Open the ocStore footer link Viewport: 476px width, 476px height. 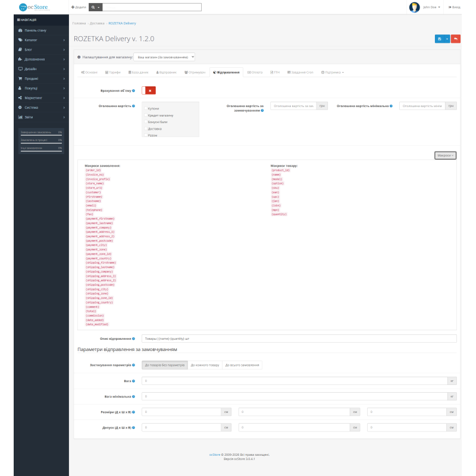[215, 455]
